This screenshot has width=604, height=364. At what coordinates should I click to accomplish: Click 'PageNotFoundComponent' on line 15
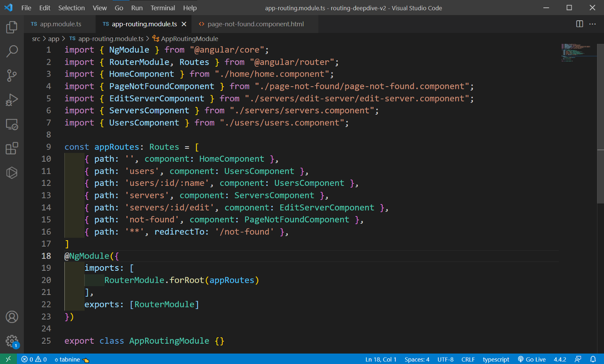tap(297, 220)
